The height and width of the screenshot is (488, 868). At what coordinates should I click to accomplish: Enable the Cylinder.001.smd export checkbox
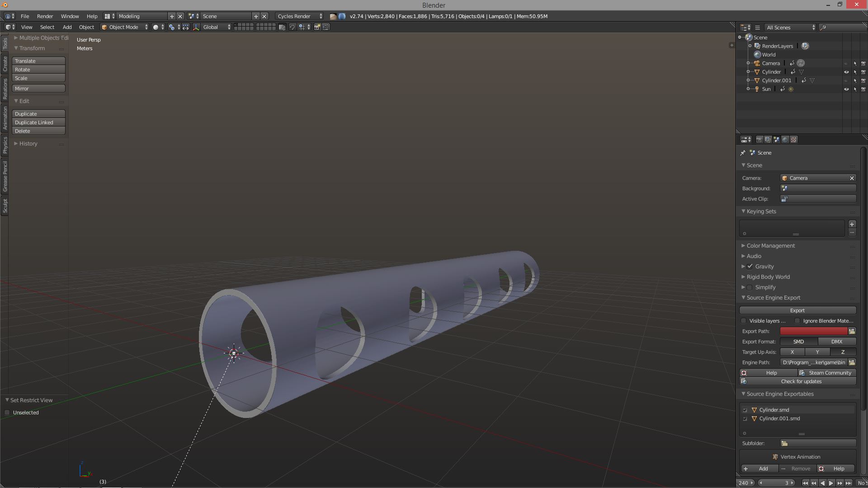pyautogui.click(x=745, y=419)
